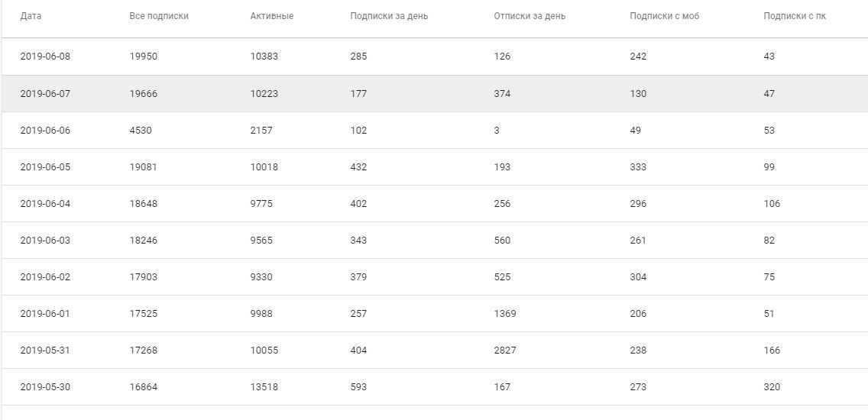This screenshot has height=420, width=868.
Task: Click mobile subscriptions value 242
Action: 638,57
